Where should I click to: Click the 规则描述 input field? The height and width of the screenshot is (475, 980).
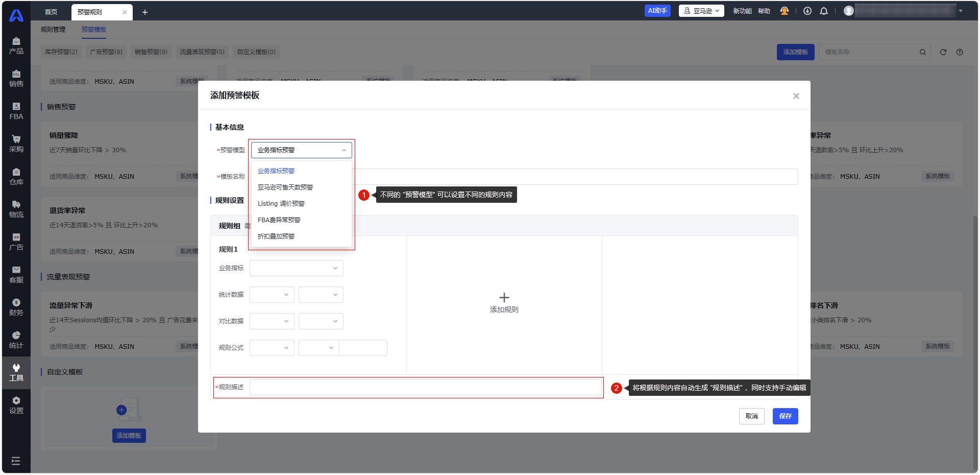425,388
